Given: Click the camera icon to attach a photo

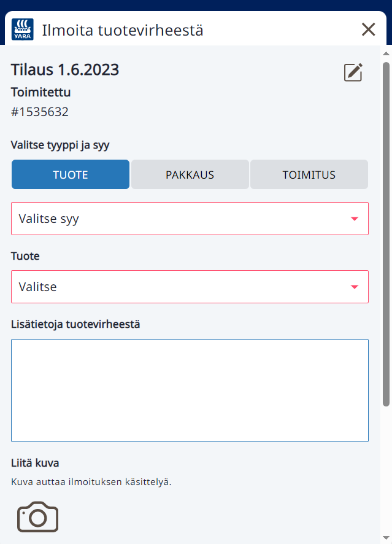Looking at the screenshot, I should [37, 516].
